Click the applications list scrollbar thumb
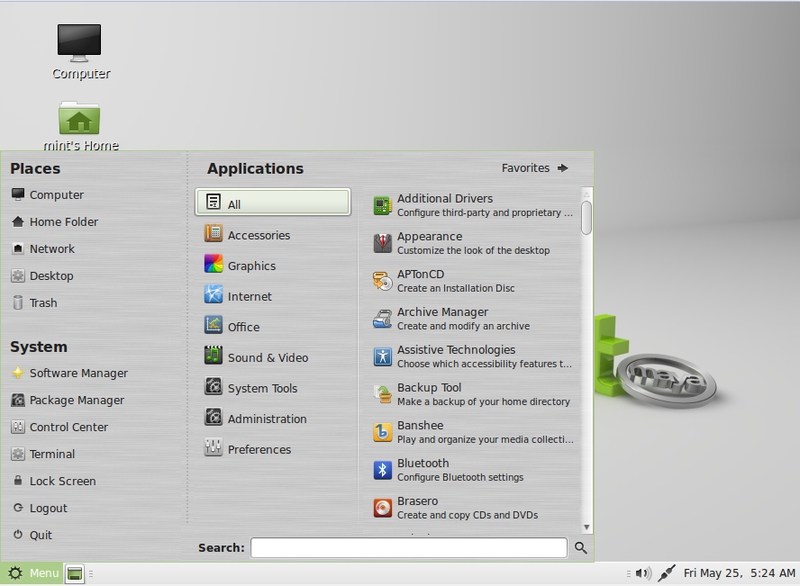800x586 pixels. (586, 218)
